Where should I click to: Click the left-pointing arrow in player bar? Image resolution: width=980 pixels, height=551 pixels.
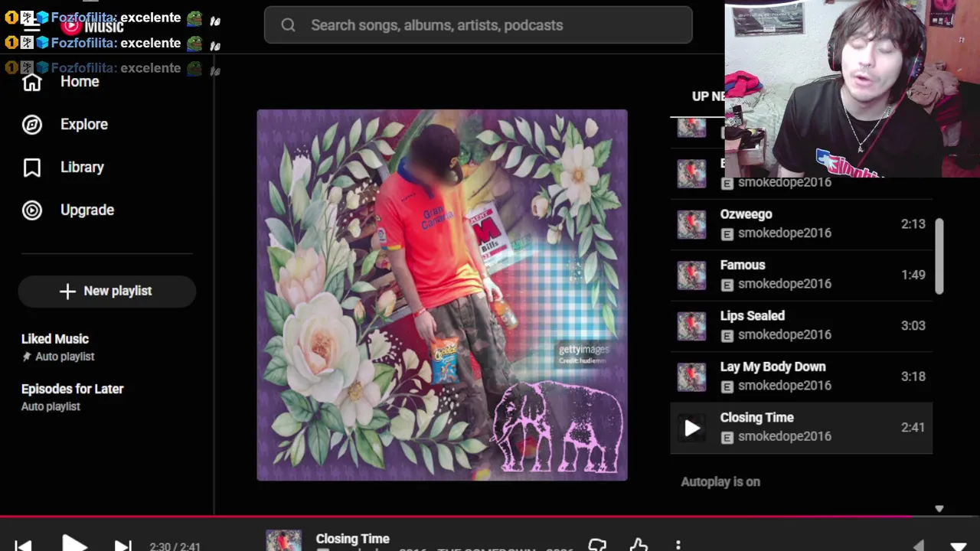[919, 546]
